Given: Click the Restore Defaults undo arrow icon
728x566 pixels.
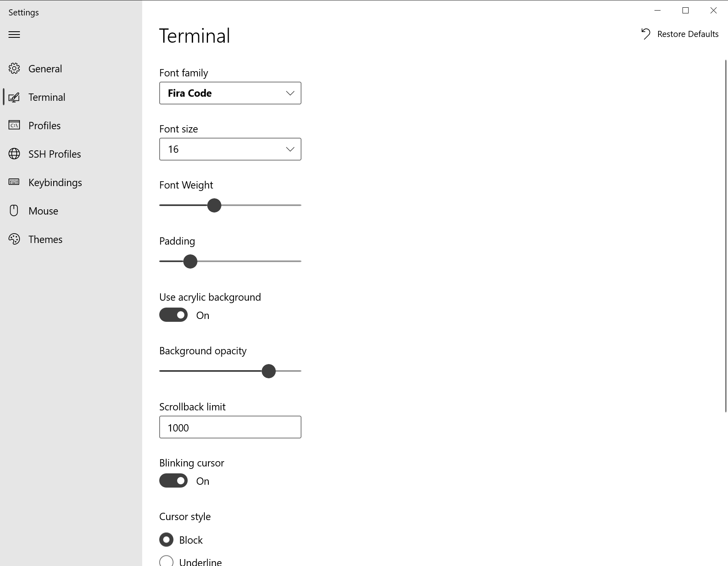Looking at the screenshot, I should (x=646, y=34).
